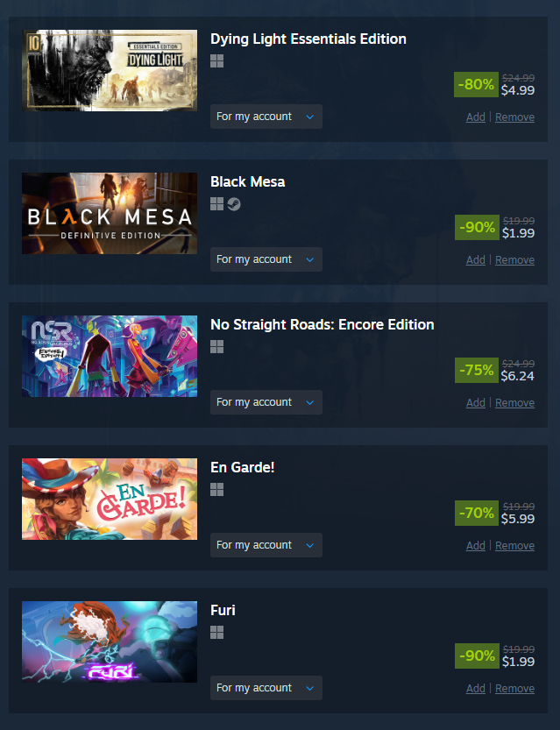Open the Furi game thumbnail
560x730 pixels.
click(110, 642)
